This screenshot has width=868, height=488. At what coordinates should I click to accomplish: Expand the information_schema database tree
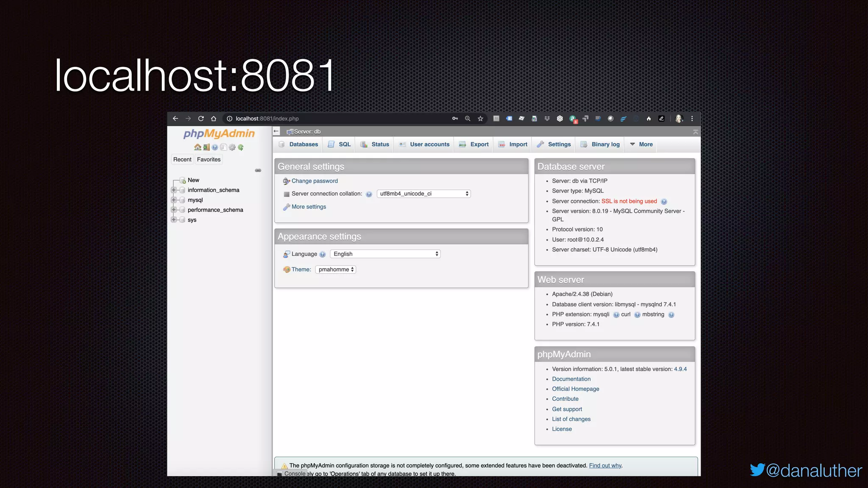(x=174, y=190)
